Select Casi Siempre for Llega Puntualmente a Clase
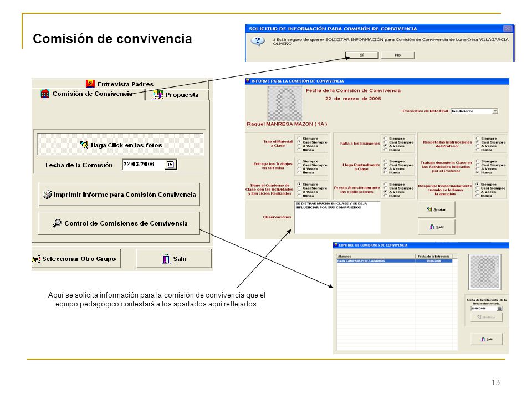This screenshot has height=399, width=532. (x=386, y=165)
